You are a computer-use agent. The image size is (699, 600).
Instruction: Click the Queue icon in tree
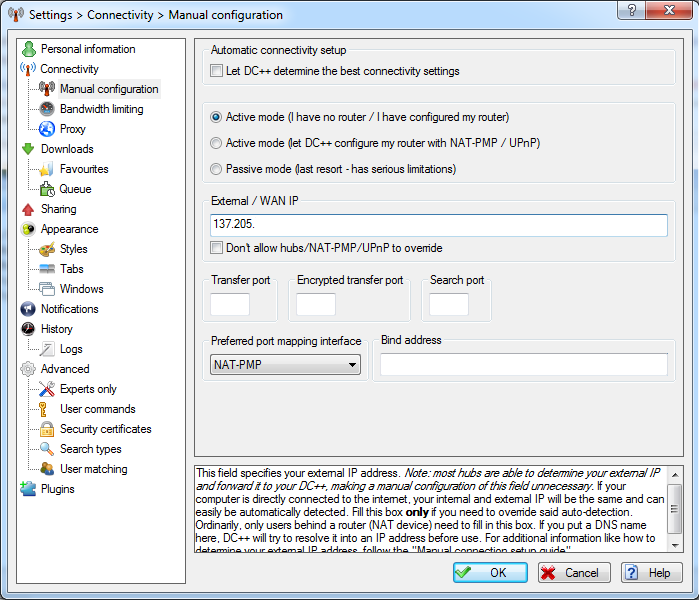coord(47,189)
